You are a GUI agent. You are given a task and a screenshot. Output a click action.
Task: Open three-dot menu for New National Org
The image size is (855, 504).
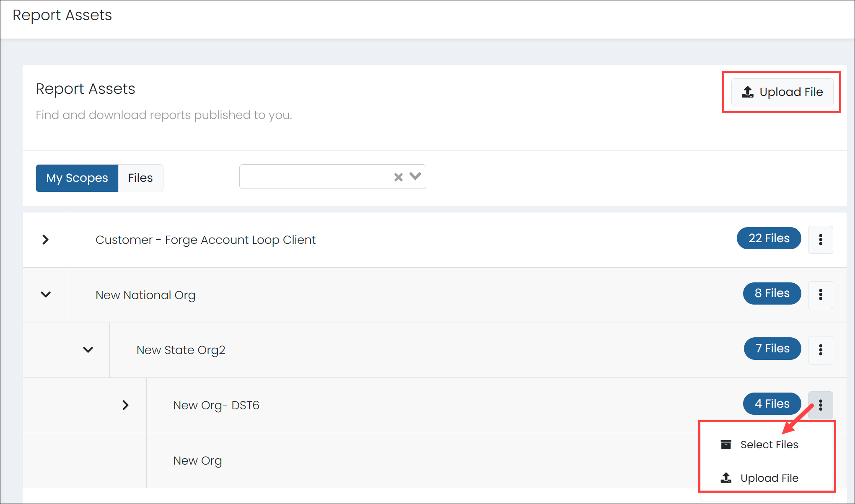click(820, 295)
